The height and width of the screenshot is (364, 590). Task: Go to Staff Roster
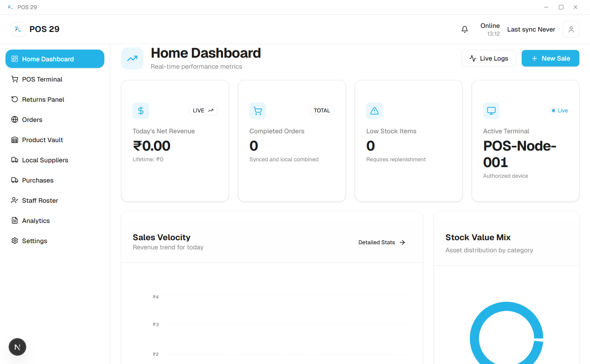pos(55,200)
